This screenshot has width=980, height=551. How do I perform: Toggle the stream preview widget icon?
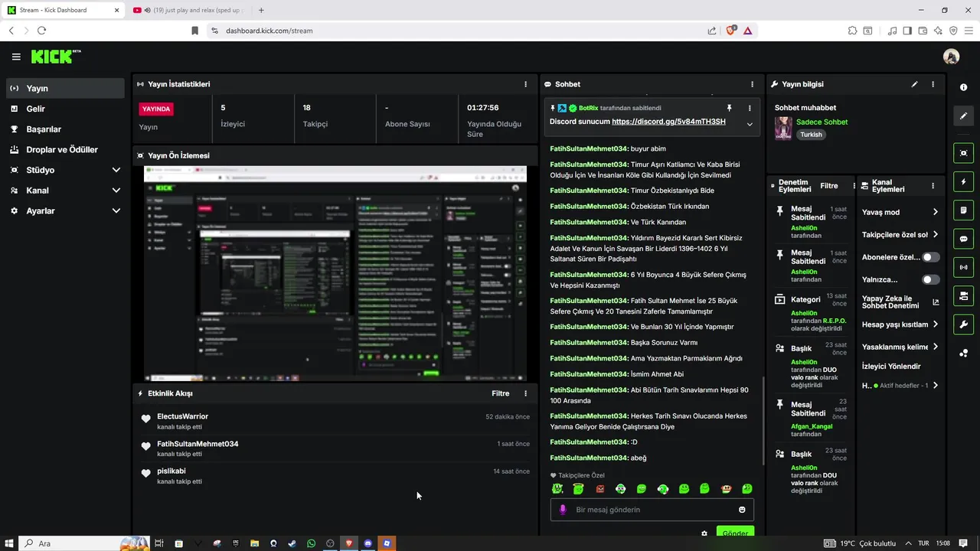[x=963, y=153]
